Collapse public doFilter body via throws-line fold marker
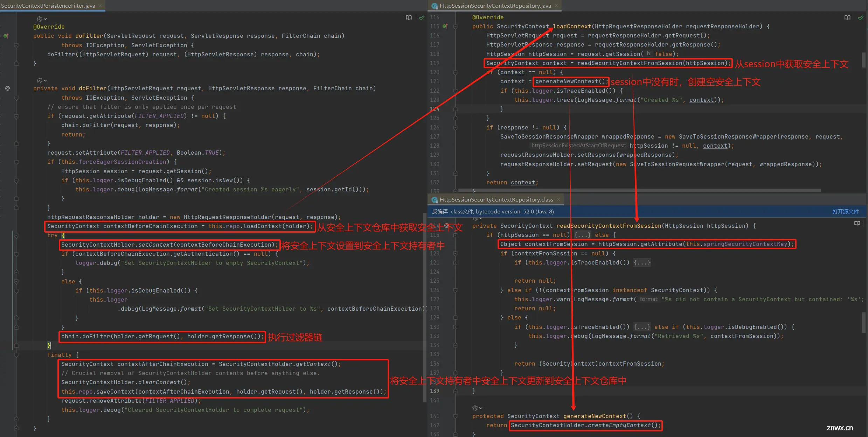This screenshot has width=868, height=437. (16, 45)
